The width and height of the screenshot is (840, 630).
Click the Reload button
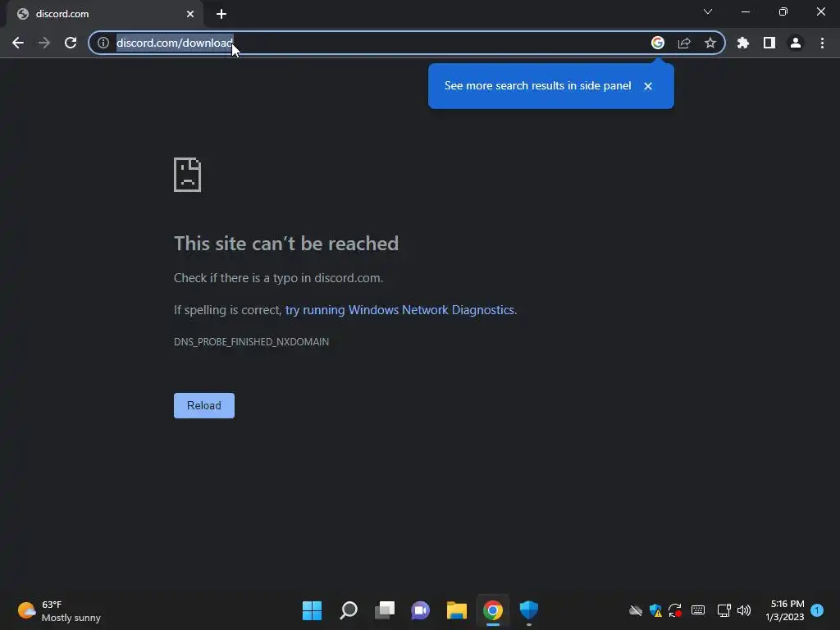click(204, 405)
